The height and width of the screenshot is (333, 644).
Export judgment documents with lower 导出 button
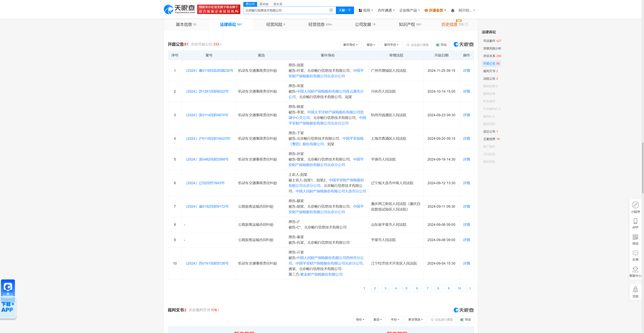tap(466, 320)
